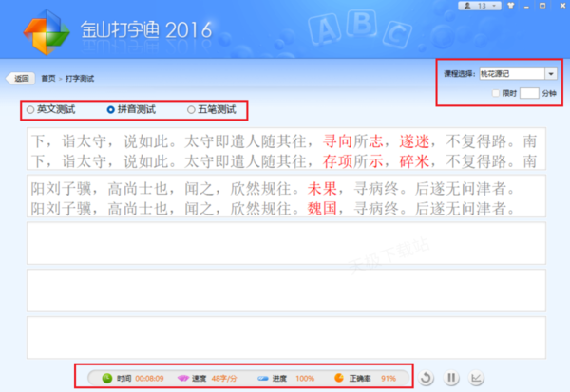Image resolution: width=570 pixels, height=392 pixels.
Task: Click the mistyped red text 碎米
Action: [414, 161]
